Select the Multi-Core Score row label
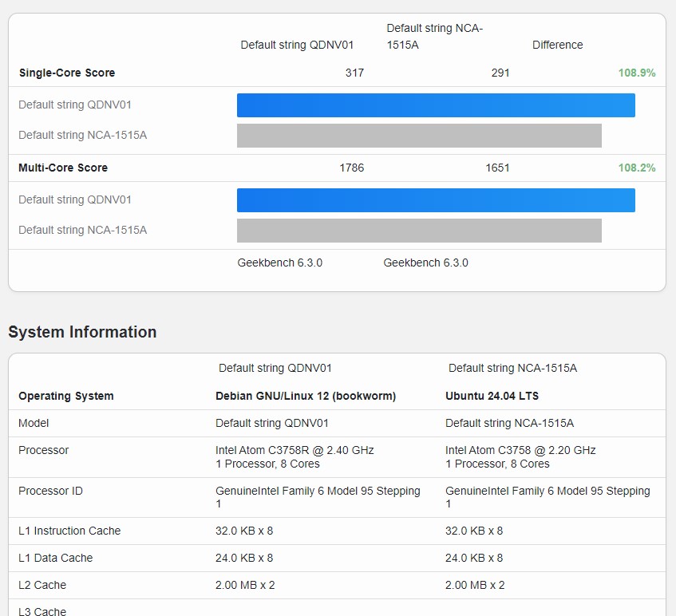 click(63, 168)
